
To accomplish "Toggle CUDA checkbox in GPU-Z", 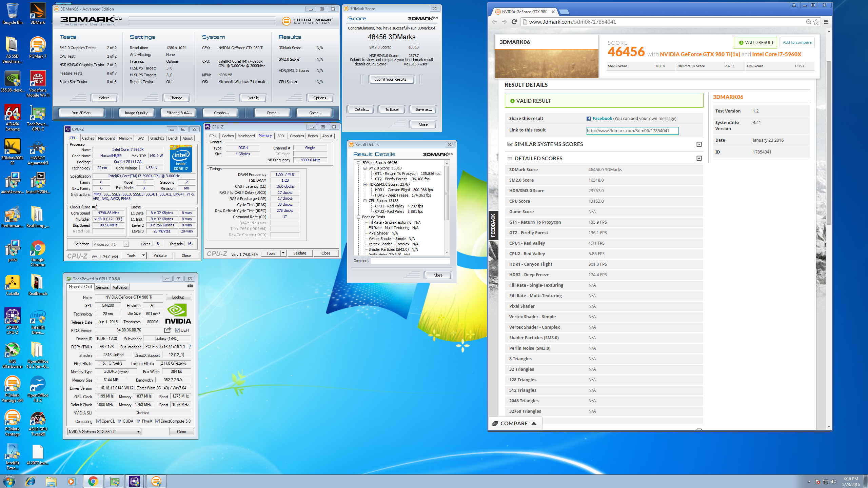I will point(120,421).
